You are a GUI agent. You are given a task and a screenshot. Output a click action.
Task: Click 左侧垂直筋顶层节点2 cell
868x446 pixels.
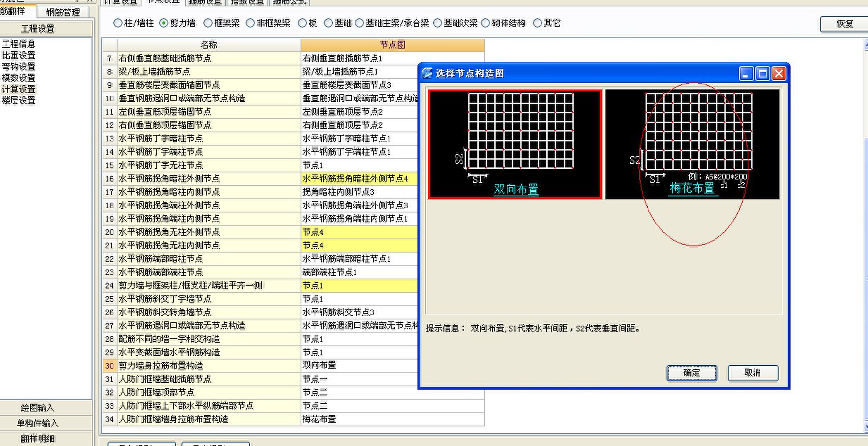359,112
